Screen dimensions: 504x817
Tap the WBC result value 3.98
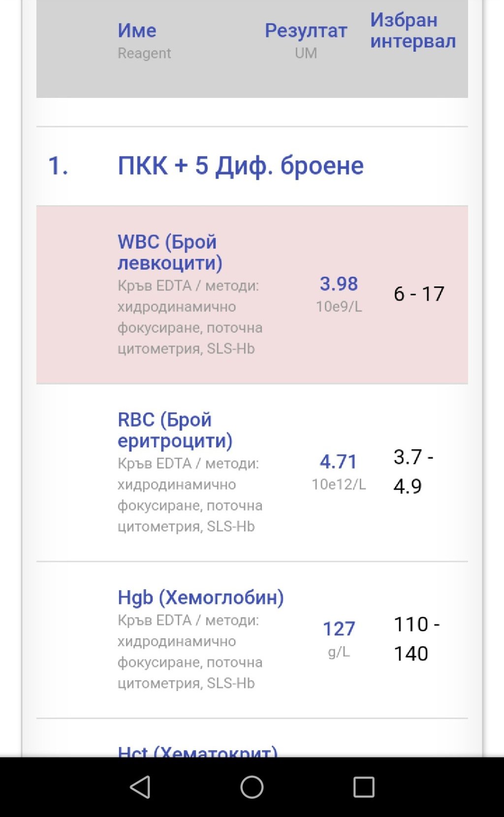pos(339,284)
